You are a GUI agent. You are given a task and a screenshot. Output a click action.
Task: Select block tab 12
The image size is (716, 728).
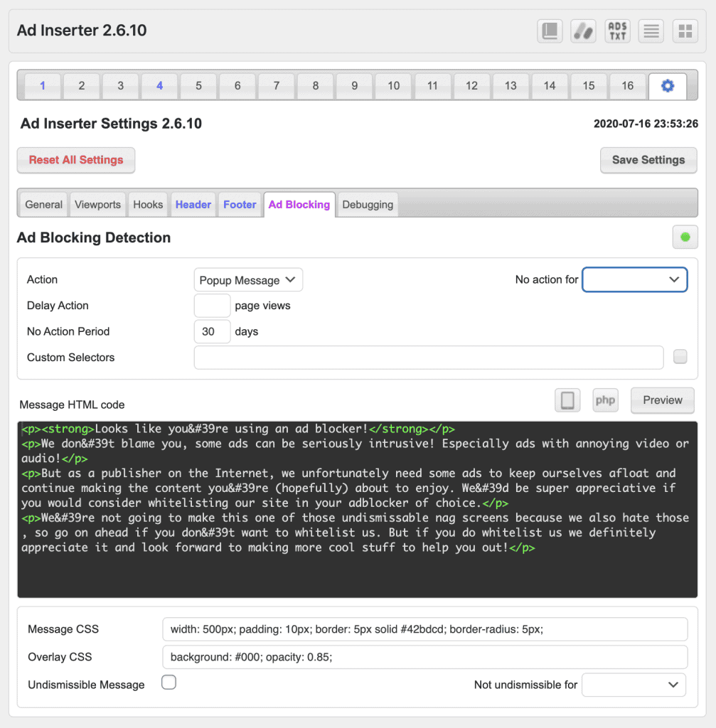coord(471,86)
